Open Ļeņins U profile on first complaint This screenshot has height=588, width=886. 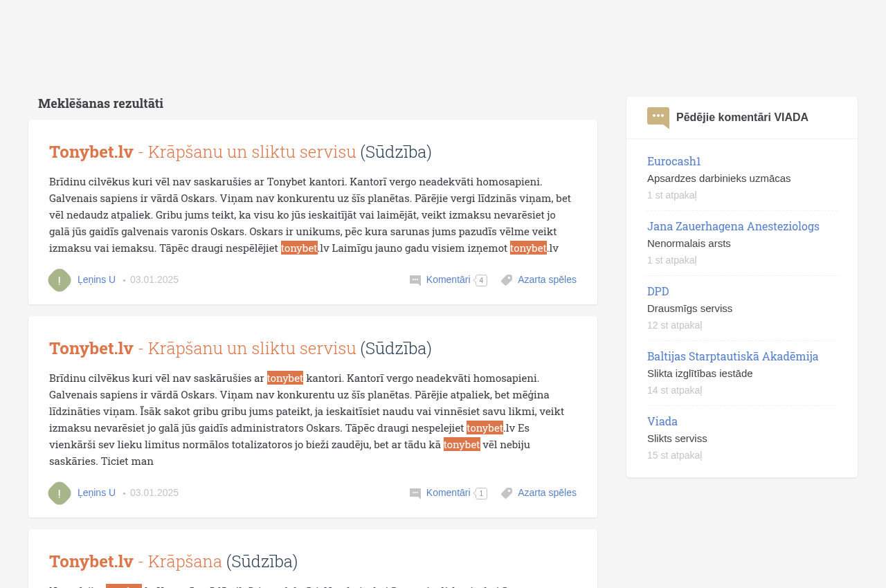point(96,279)
